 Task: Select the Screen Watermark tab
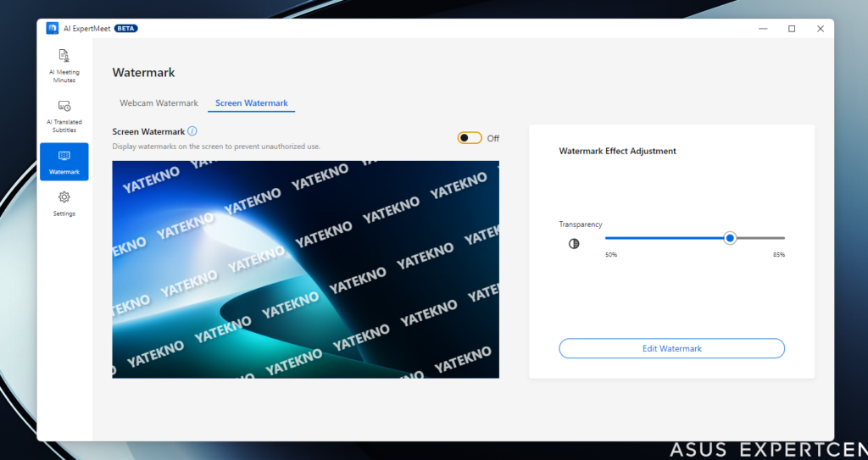[251, 103]
